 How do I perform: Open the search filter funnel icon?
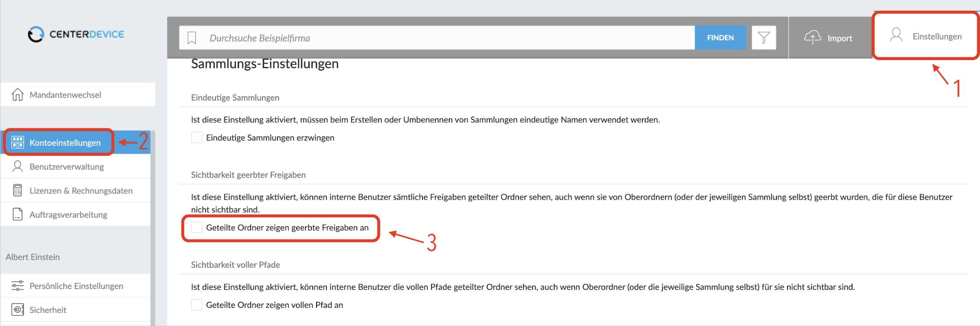click(x=764, y=38)
